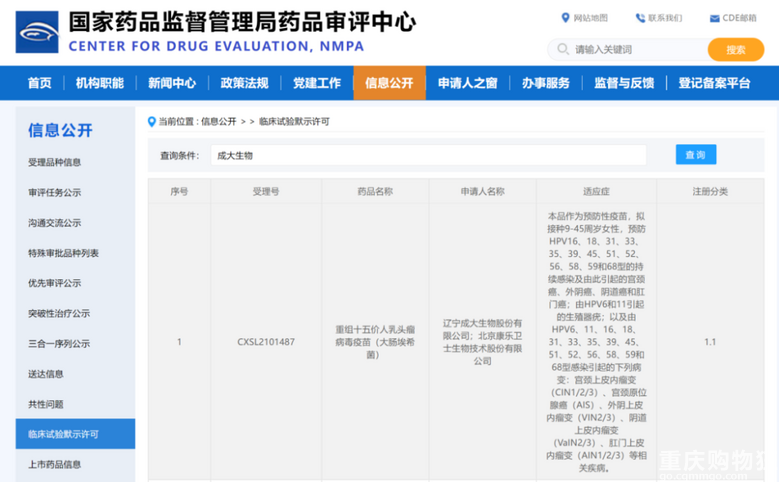Viewport: 779px width, 482px height.
Task: Open 受理品种信息 in the sidebar
Action: (x=55, y=162)
